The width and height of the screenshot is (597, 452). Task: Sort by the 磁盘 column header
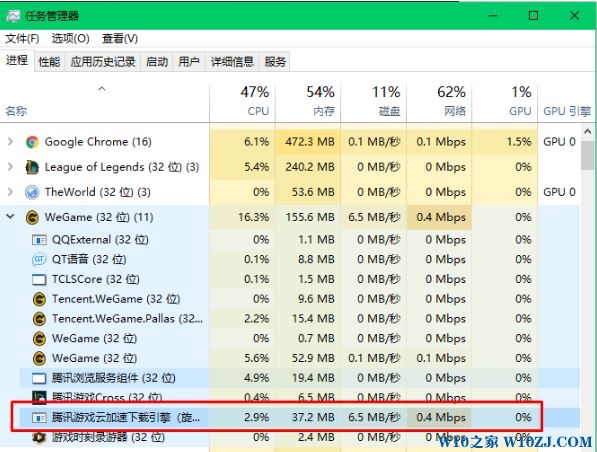coord(373,102)
